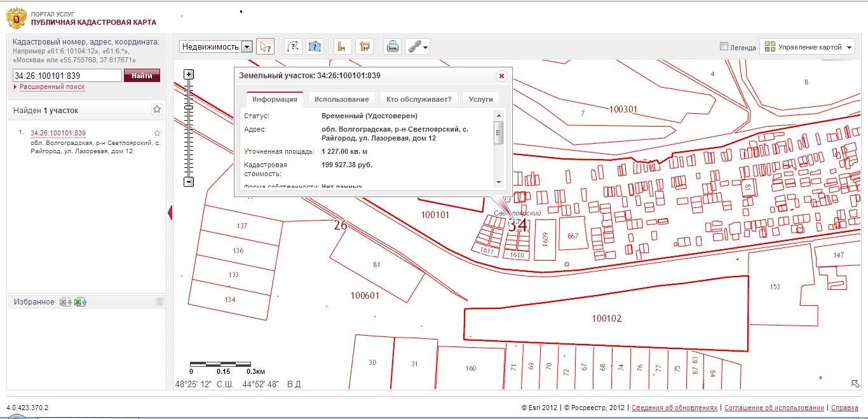Add found parcel to favorites star
The width and height of the screenshot is (868, 419).
[157, 133]
